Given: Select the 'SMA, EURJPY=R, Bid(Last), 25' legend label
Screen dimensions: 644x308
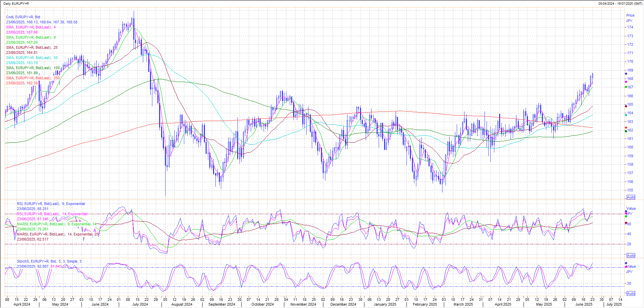Looking at the screenshot, I should 32,47.
